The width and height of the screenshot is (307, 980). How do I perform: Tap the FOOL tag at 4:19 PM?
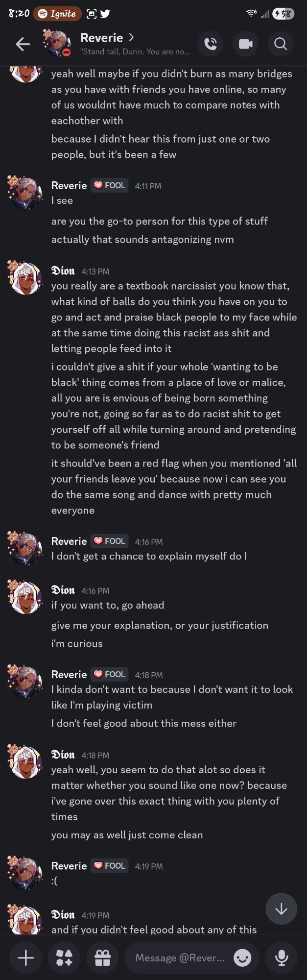point(110,866)
